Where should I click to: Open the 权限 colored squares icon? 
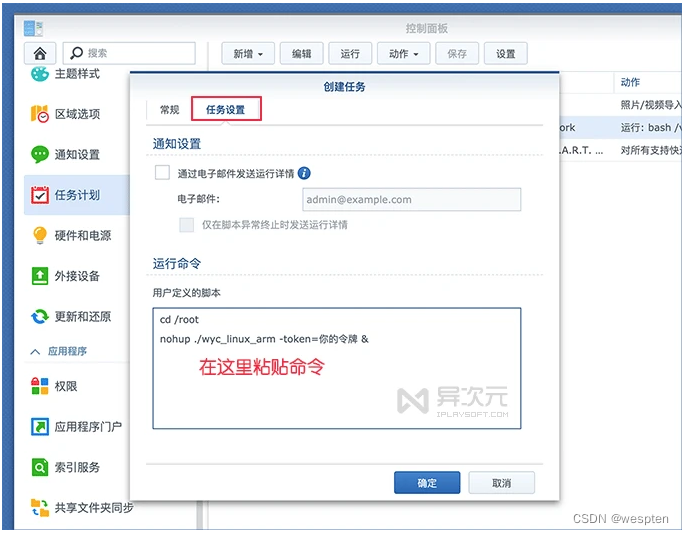coord(40,386)
